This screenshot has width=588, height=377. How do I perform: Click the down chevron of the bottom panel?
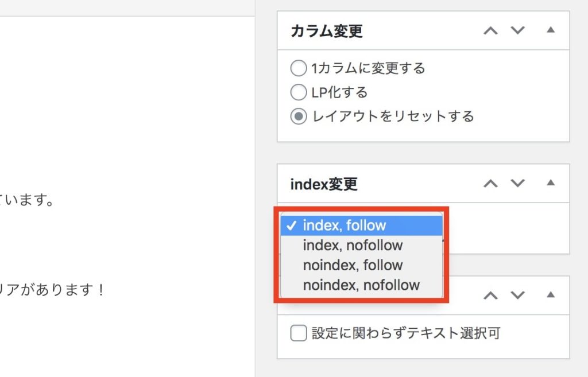(517, 296)
